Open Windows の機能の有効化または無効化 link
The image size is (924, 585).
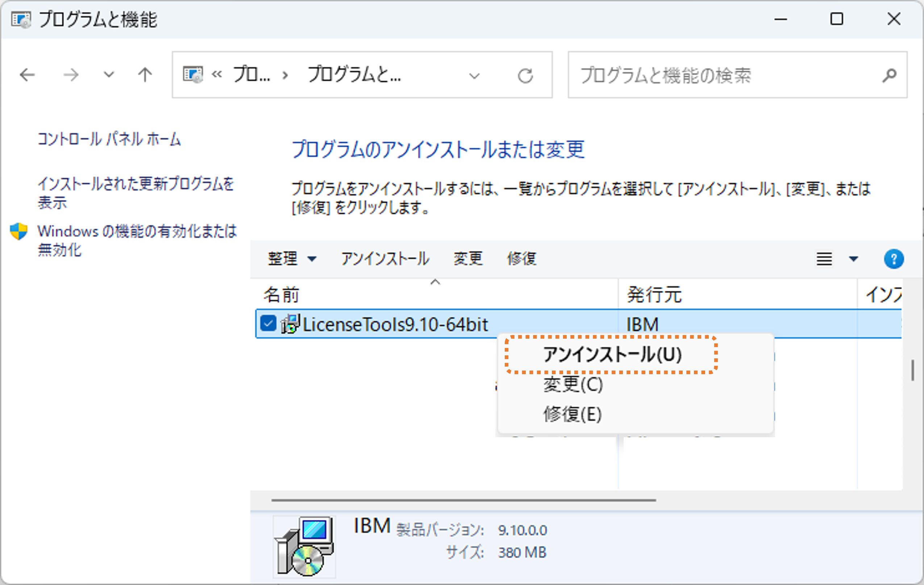(x=137, y=240)
